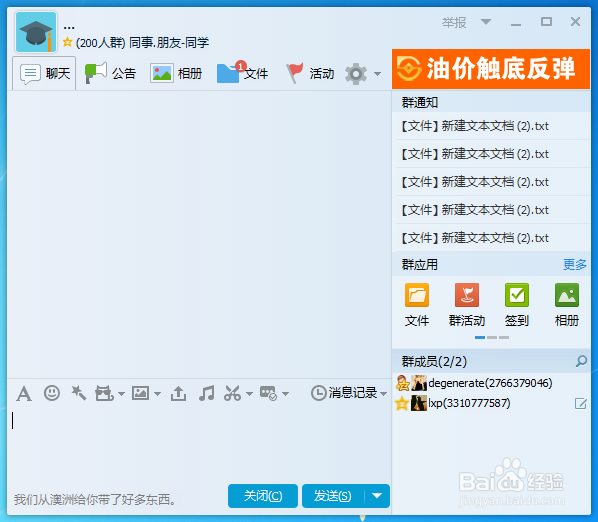Click the group name 同事.朋友-同学
The width and height of the screenshot is (598, 522).
[169, 42]
